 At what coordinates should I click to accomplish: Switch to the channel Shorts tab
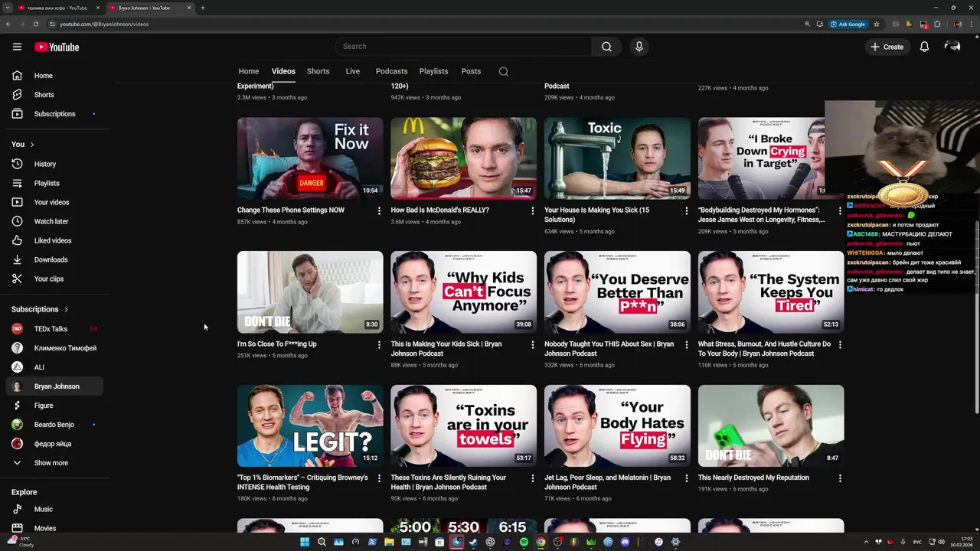[x=318, y=71]
